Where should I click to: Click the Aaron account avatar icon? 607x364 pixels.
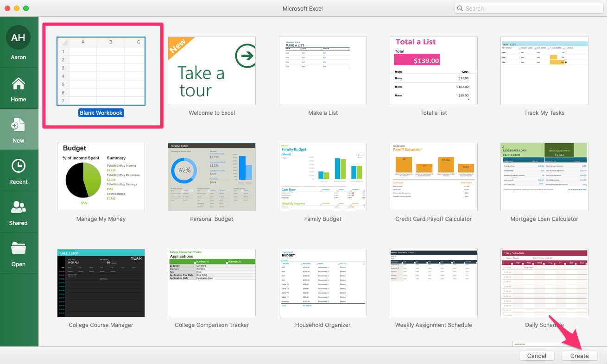click(x=19, y=38)
